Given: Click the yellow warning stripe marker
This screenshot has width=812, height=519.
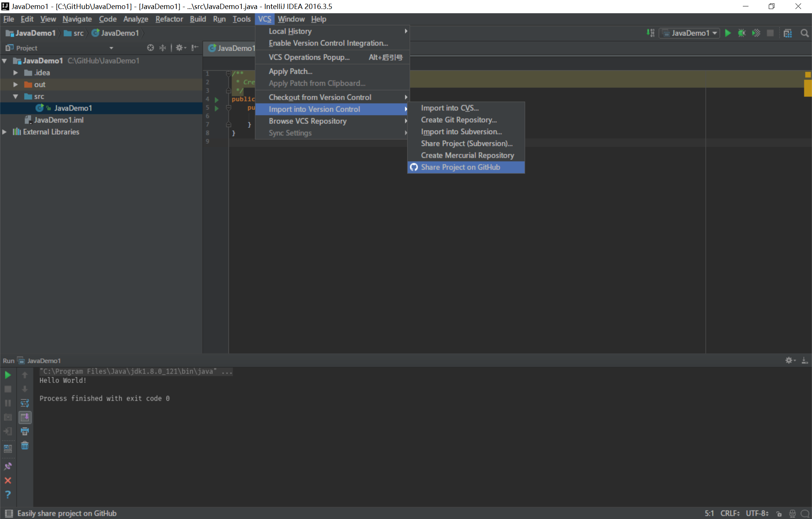Looking at the screenshot, I should click(807, 88).
